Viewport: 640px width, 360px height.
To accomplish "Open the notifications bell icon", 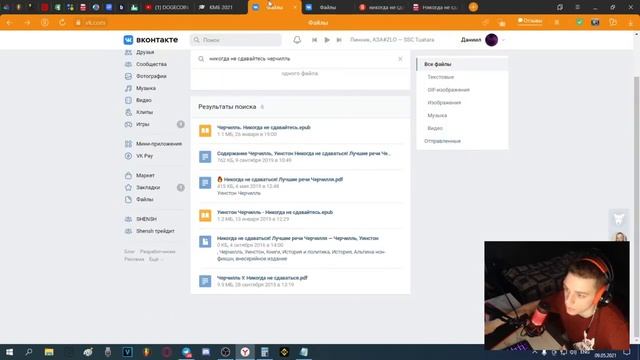I will (297, 40).
